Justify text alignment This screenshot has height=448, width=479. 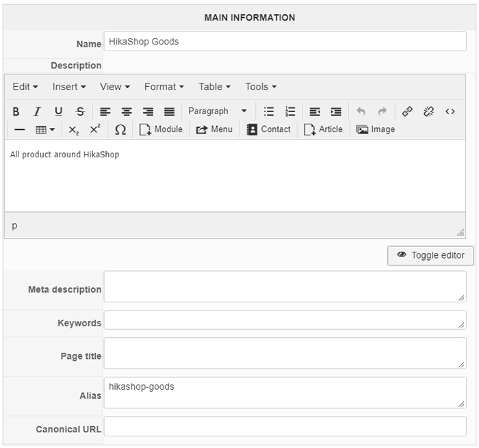tap(169, 111)
